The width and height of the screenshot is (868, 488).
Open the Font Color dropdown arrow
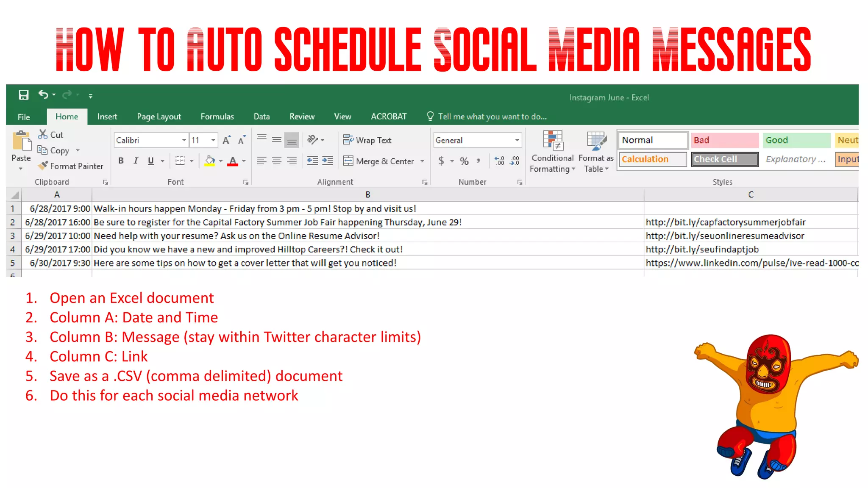coord(244,161)
